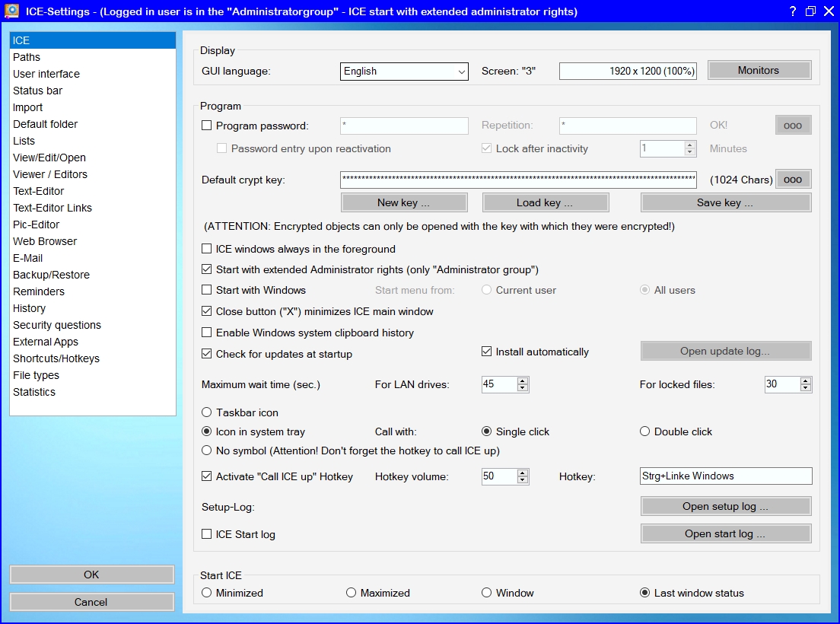Click the 'ooo' button beside Default crypt key

click(793, 180)
